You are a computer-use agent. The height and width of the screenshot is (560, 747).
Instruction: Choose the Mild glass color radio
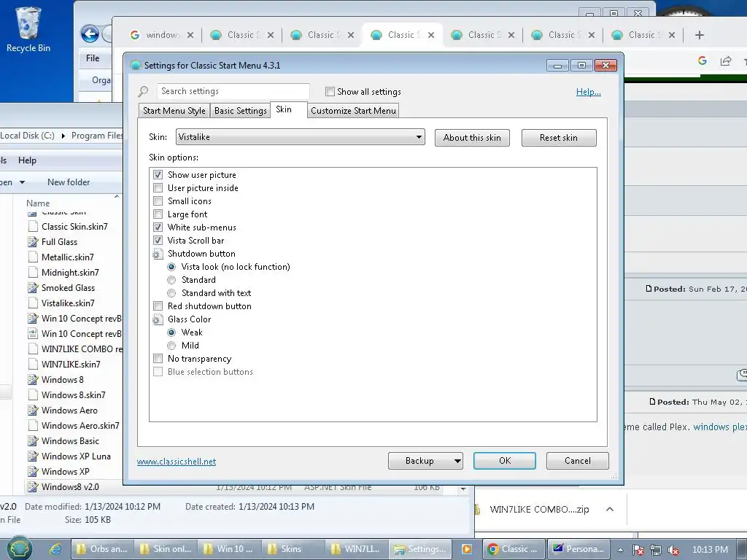(171, 346)
